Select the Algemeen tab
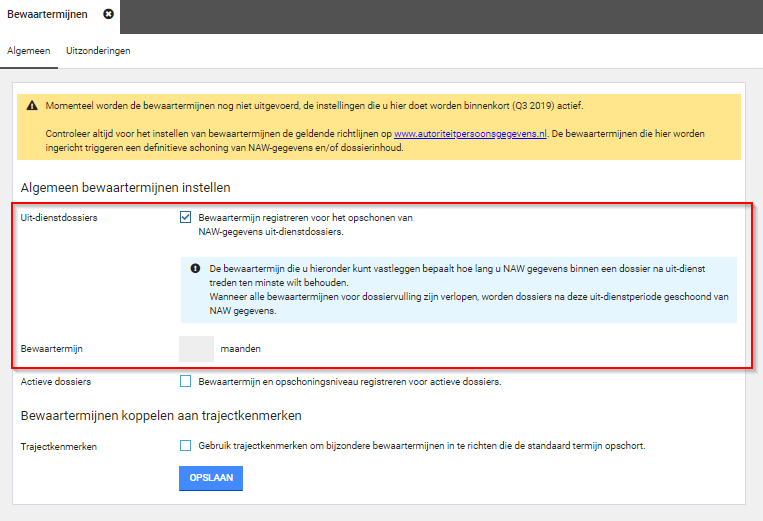 click(x=28, y=50)
